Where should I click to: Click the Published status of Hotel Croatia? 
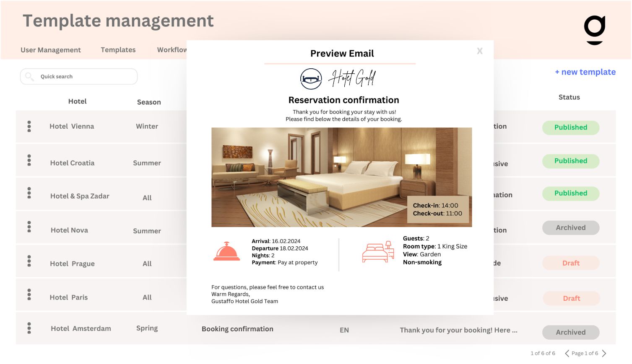(571, 161)
